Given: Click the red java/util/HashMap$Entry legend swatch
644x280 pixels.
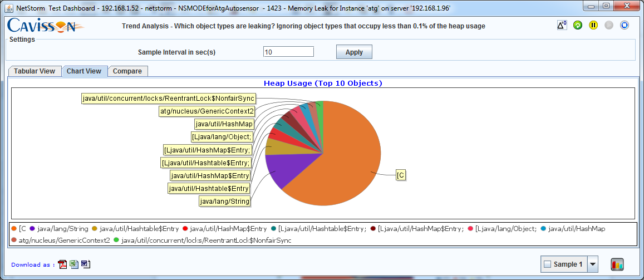Looking at the screenshot, I should 185,229.
